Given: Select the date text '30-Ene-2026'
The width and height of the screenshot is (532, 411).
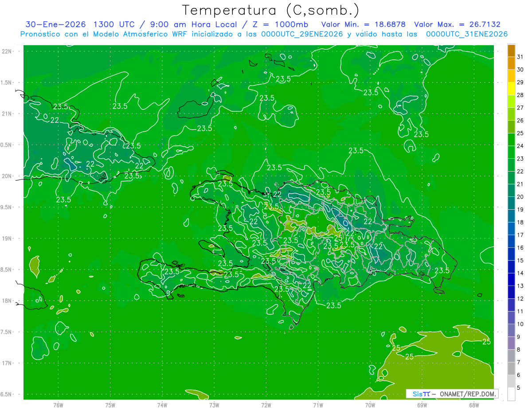Looking at the screenshot, I should click(x=55, y=24).
